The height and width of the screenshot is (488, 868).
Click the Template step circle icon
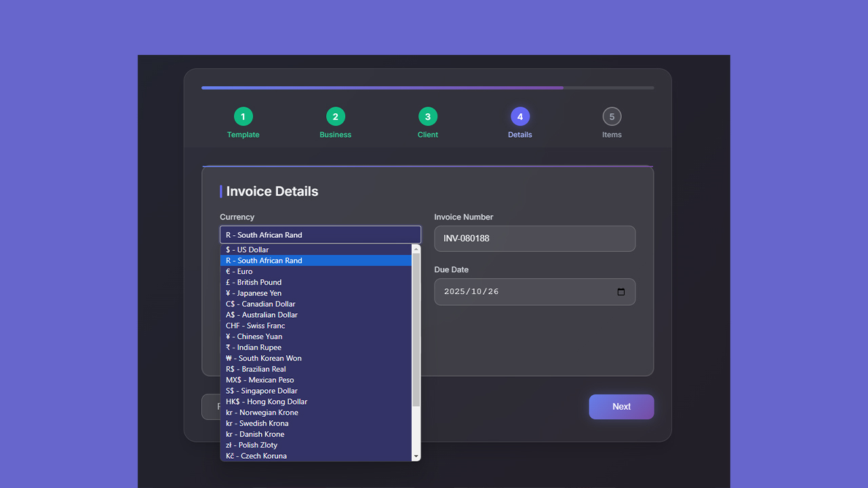243,116
